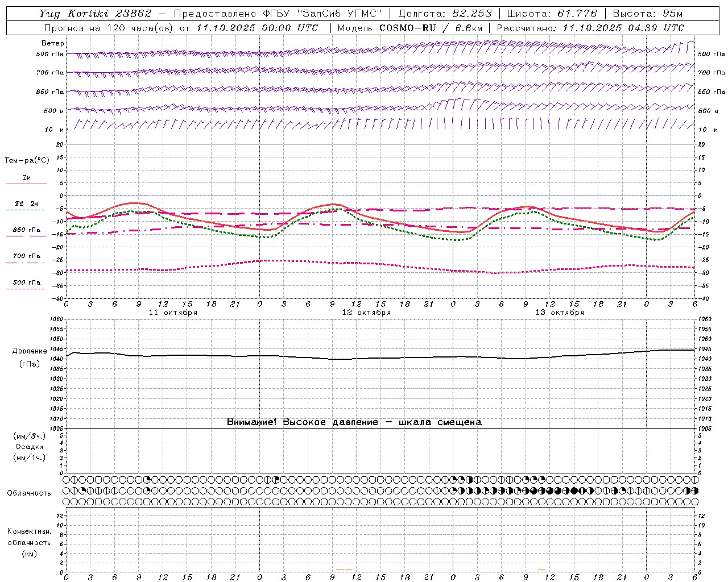Click the 10 м wind level label on left
Image resolution: width=728 pixels, height=582 pixels.
(x=54, y=130)
